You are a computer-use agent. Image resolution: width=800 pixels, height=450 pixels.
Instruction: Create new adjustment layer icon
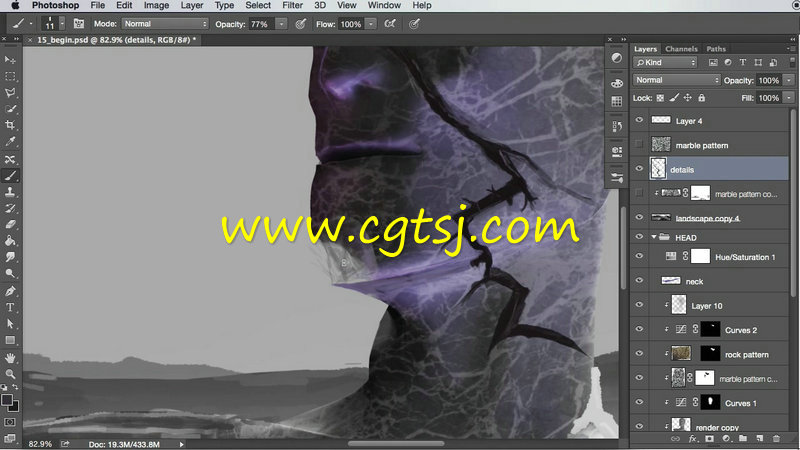726,439
